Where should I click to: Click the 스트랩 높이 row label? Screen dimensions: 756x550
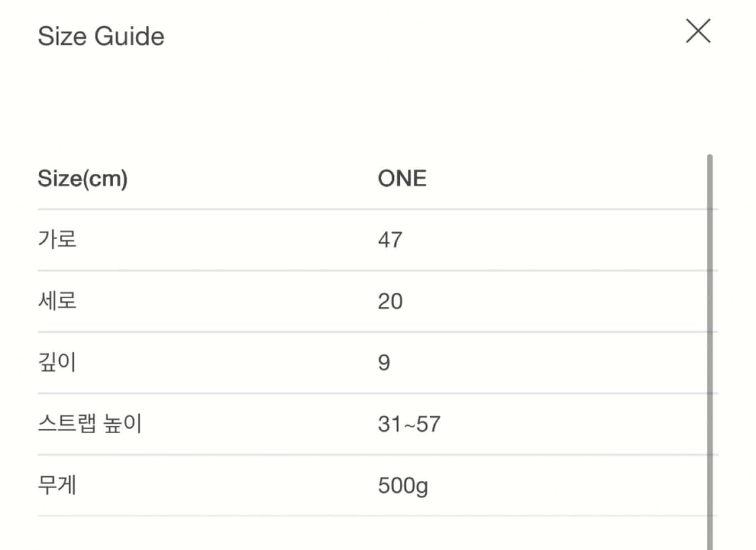(89, 424)
